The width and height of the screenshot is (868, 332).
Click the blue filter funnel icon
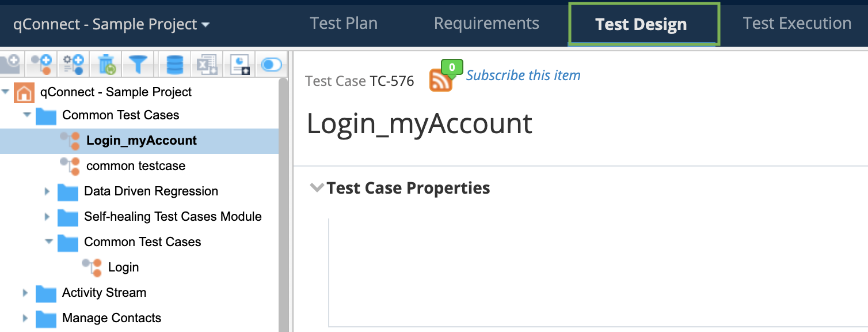[138, 64]
